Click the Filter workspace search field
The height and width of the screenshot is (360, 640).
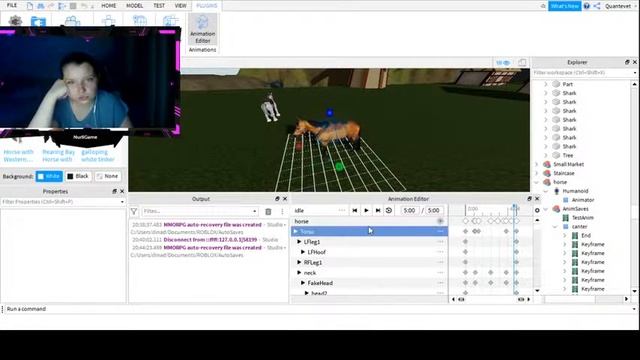pos(584,73)
